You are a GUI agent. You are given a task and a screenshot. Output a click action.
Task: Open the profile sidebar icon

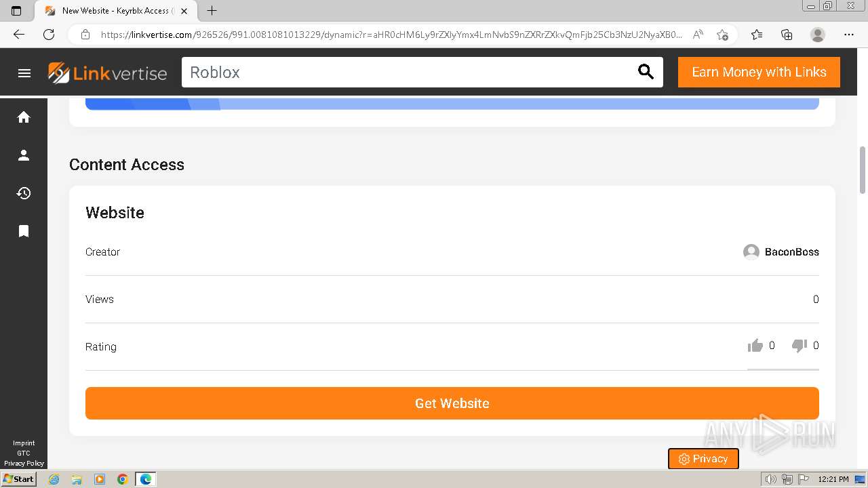point(24,155)
